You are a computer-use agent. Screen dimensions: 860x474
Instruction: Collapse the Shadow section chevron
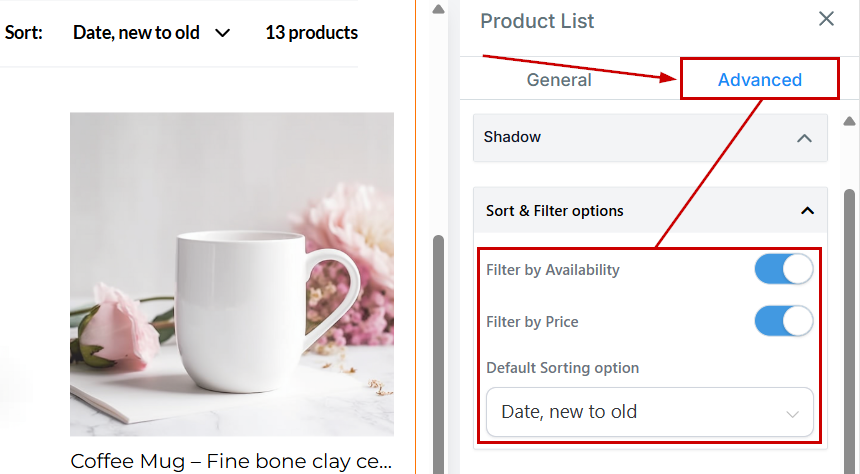click(x=804, y=138)
